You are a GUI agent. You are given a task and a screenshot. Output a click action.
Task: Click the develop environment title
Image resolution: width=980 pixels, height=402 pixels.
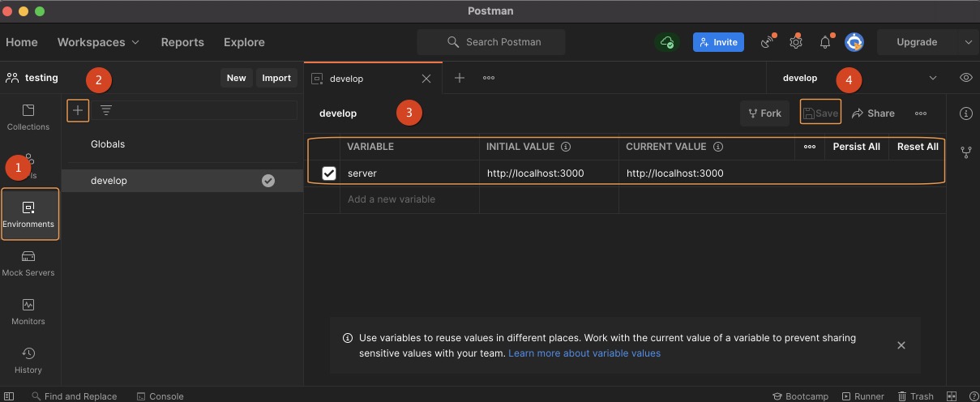point(338,113)
